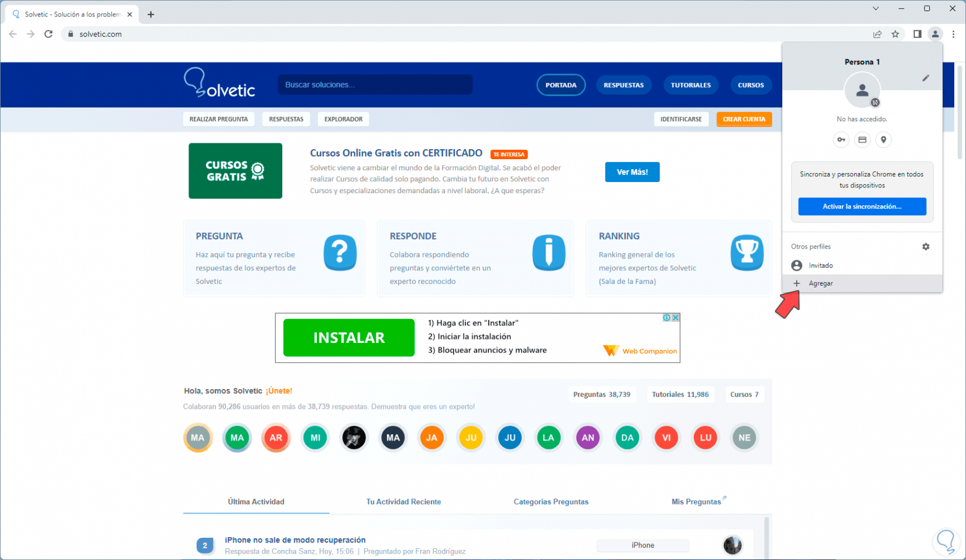Open the green MA user avatar
This screenshot has height=560, width=966.
(237, 438)
